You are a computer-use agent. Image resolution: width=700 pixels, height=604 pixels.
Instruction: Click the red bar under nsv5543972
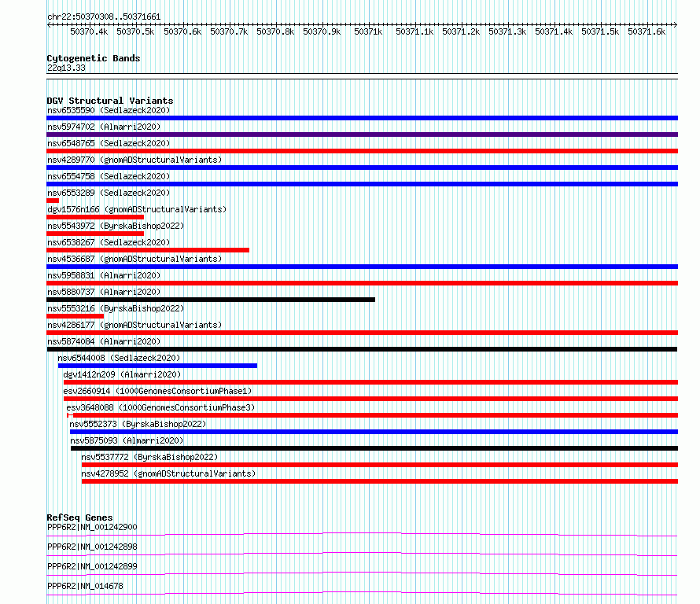(95, 234)
